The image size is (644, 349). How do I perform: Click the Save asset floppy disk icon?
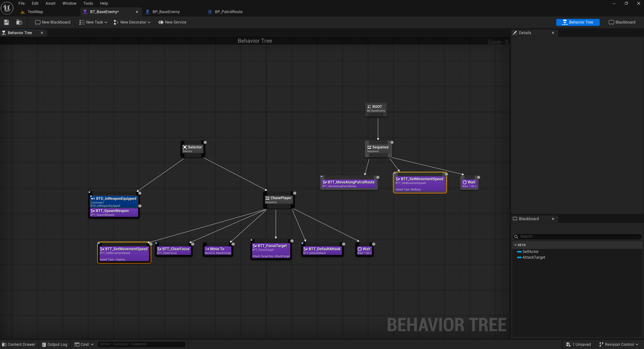[7, 22]
